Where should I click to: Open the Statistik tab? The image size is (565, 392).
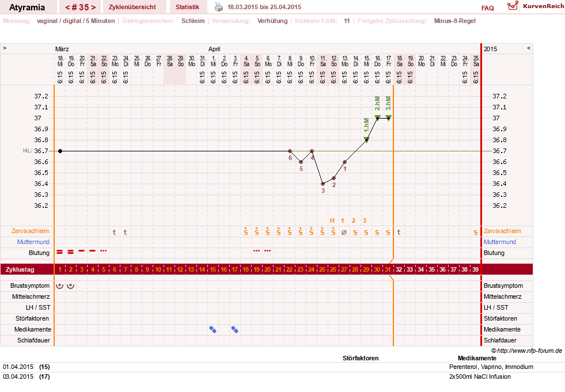tap(187, 7)
